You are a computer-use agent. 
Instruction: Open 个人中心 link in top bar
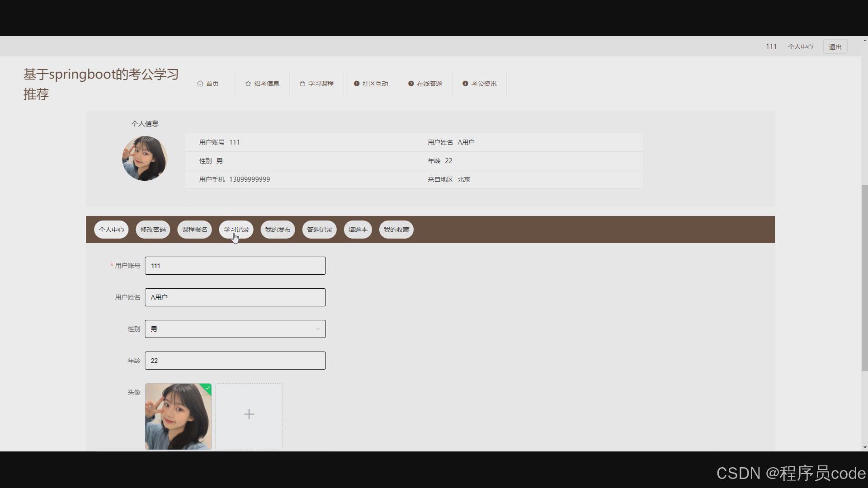tap(800, 47)
